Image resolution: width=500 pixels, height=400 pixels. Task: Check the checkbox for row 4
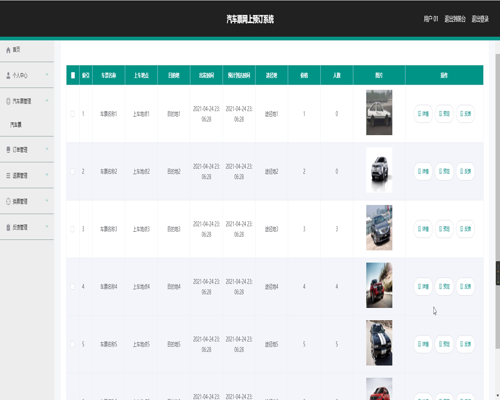tap(72, 287)
